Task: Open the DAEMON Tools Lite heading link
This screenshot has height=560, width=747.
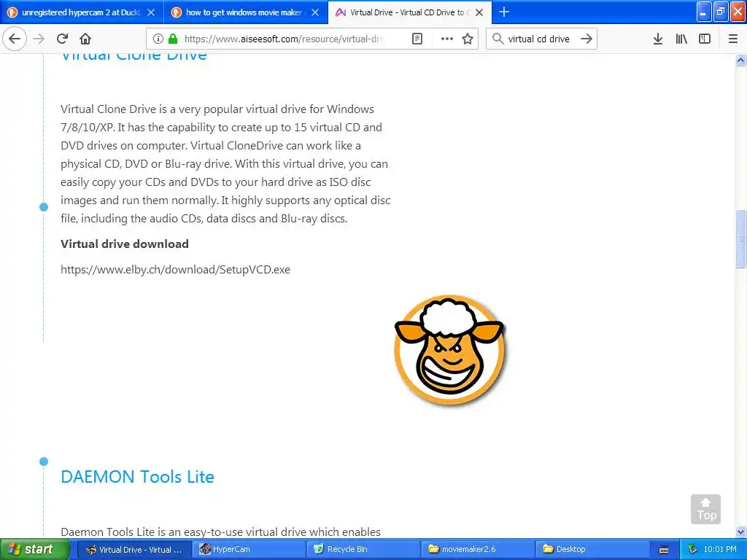Action: click(x=137, y=477)
